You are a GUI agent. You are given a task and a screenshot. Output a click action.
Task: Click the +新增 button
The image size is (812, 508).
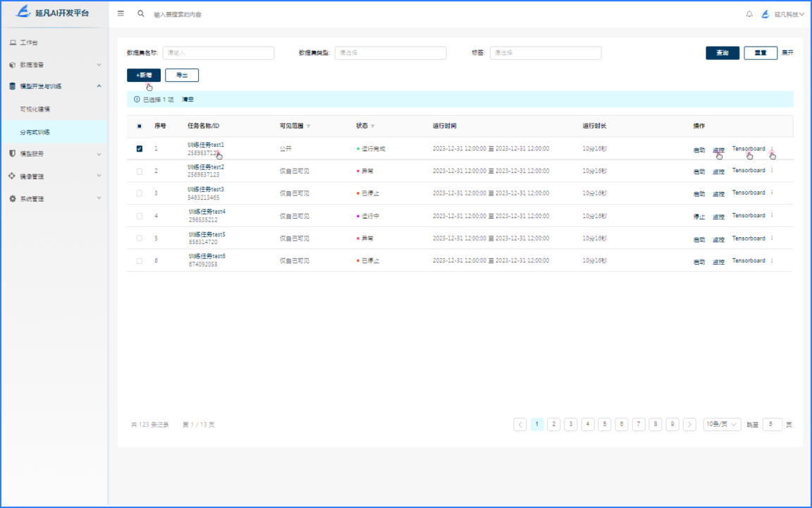click(144, 75)
